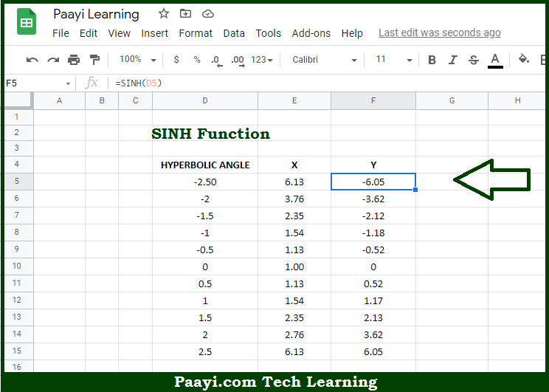This screenshot has width=549, height=392.
Task: Open the font size 11 dropdown
Action: tap(394, 60)
